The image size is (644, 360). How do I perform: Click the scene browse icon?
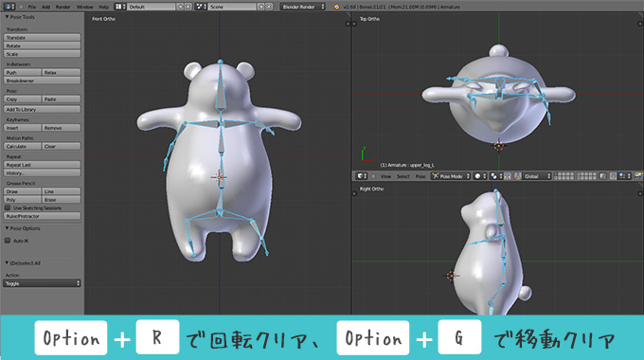point(201,7)
